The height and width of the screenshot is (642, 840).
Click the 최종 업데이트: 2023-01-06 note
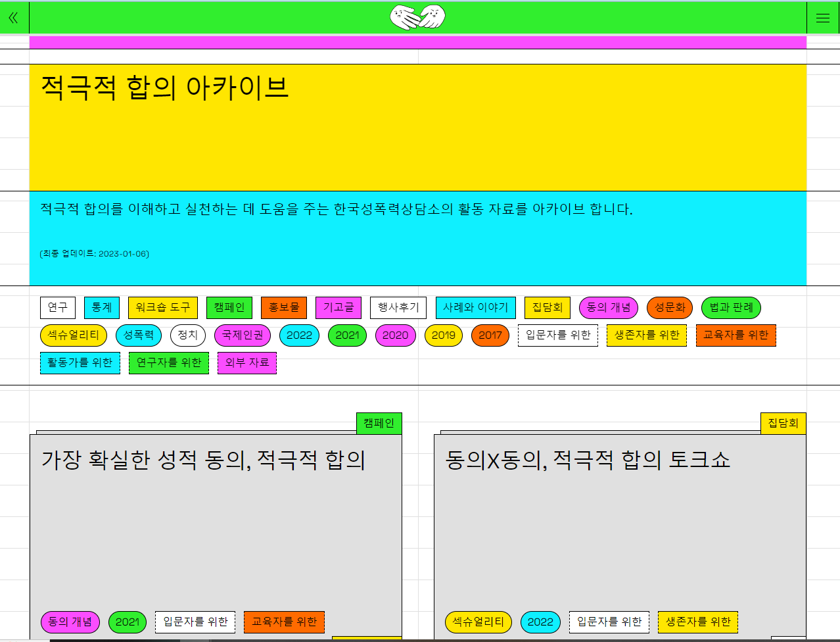pos(95,254)
